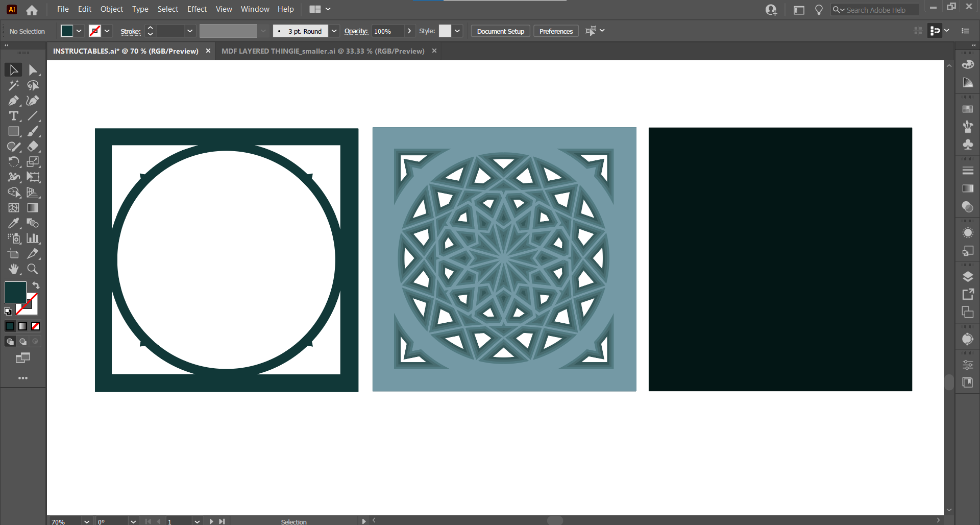Expand the opacity options arrow

coord(409,31)
